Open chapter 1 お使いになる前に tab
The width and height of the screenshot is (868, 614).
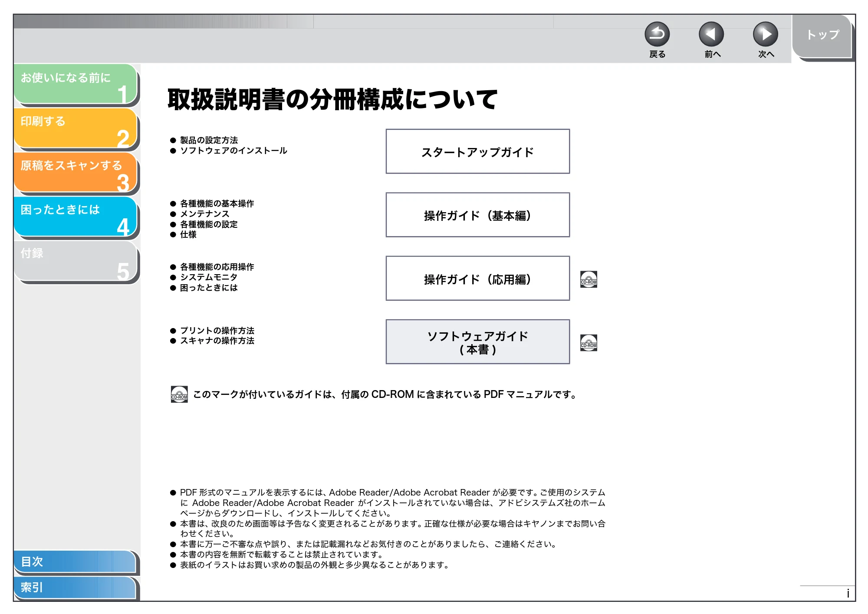click(76, 84)
